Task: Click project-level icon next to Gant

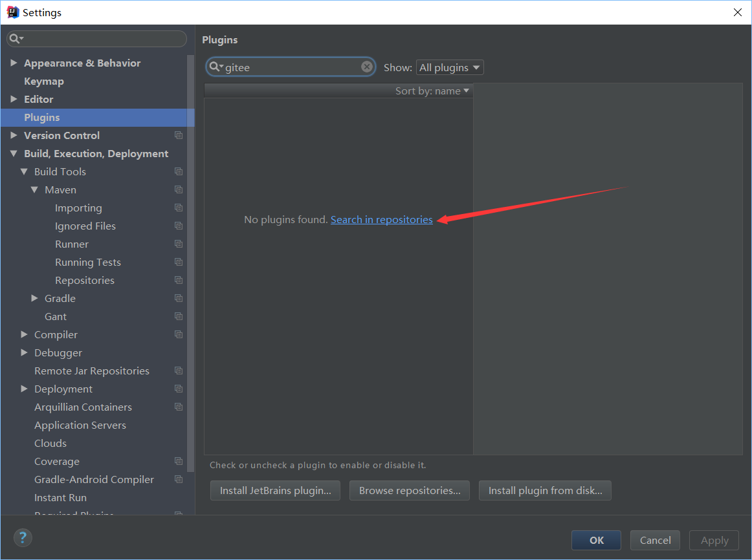Action: [x=179, y=317]
